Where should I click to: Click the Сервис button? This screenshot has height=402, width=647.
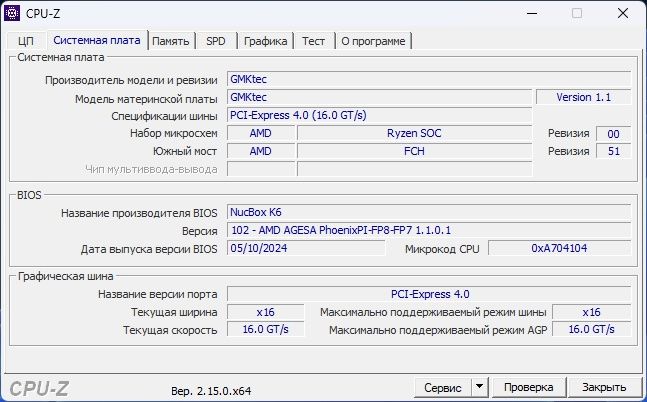tap(443, 388)
